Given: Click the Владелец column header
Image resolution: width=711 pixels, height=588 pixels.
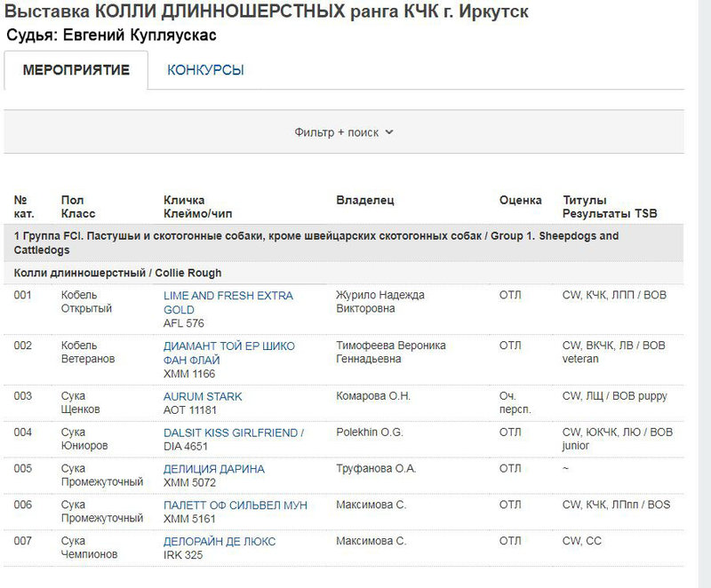Looking at the screenshot, I should pos(365,200).
